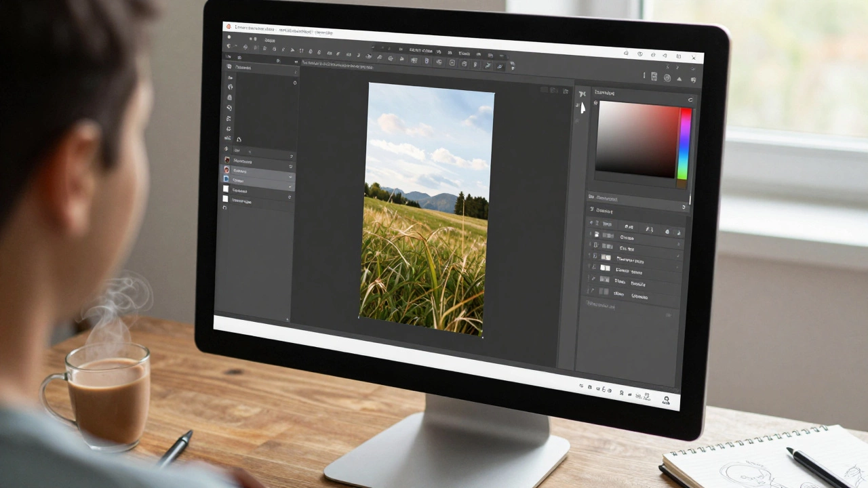Select the bottom row in right-side layers list
868x488 pixels.
tap(633, 294)
